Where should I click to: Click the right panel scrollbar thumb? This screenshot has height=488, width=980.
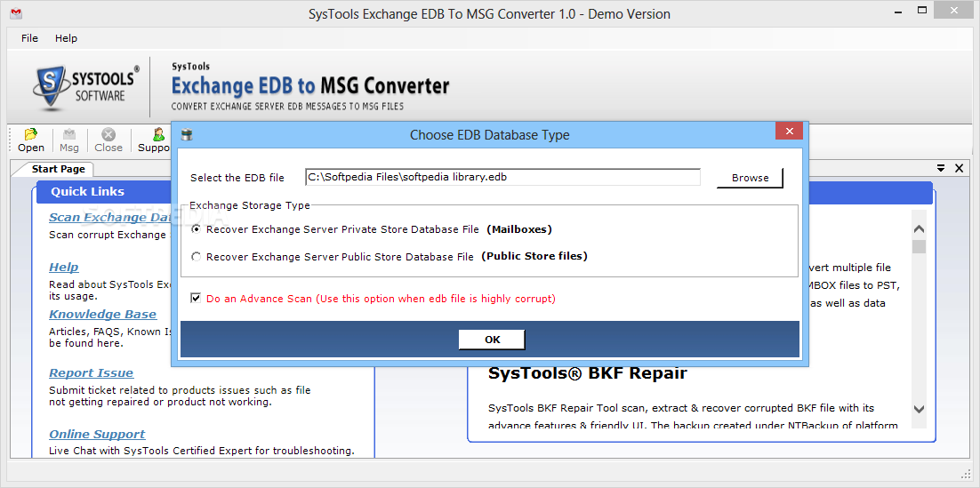[x=919, y=246]
